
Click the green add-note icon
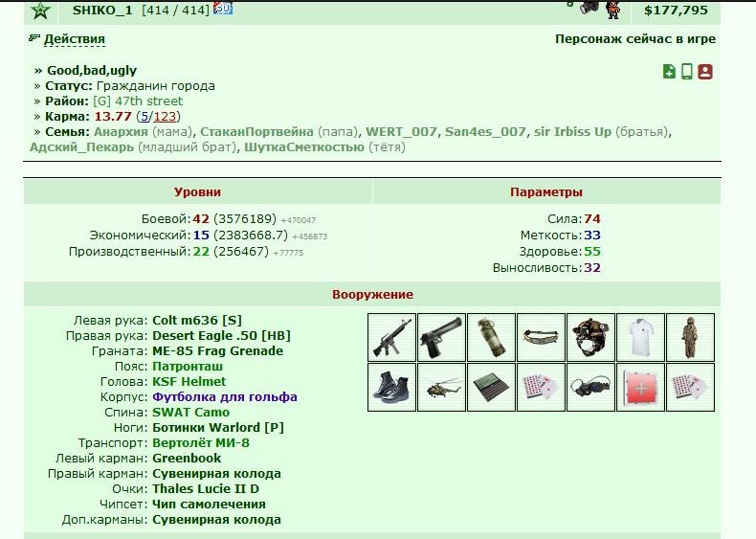pyautogui.click(x=669, y=72)
